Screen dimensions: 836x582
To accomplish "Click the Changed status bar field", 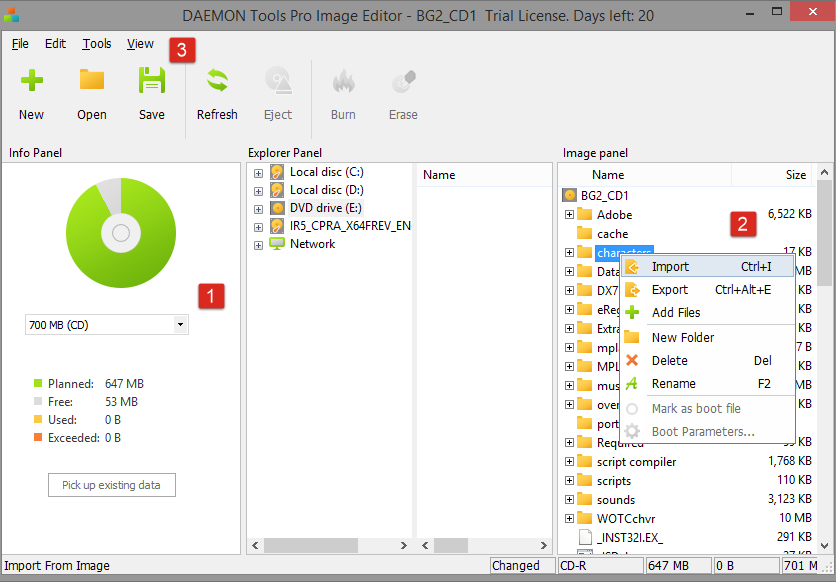I will point(522,565).
